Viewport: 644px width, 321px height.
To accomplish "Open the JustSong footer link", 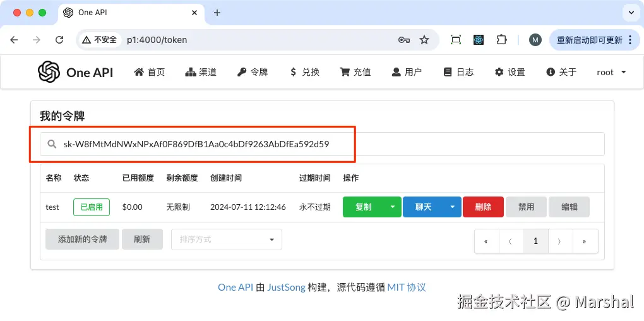I will point(286,288).
